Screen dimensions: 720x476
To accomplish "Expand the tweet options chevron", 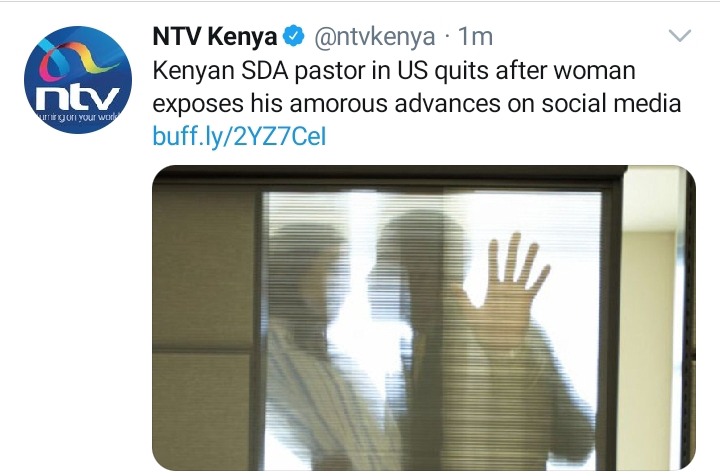I will 680,36.
